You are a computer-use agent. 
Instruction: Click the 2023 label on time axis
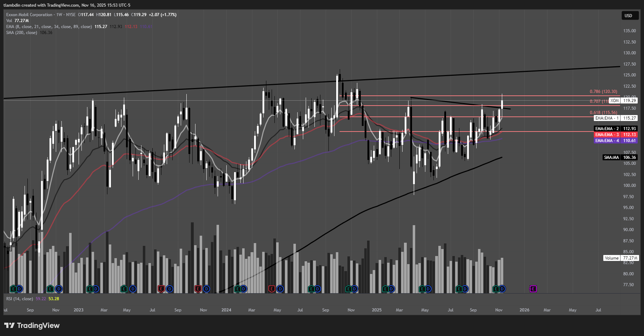click(x=79, y=310)
